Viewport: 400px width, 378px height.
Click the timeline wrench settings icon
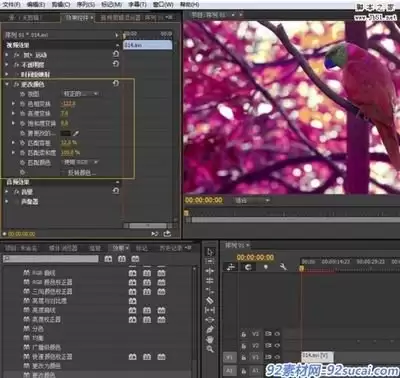pos(283,267)
